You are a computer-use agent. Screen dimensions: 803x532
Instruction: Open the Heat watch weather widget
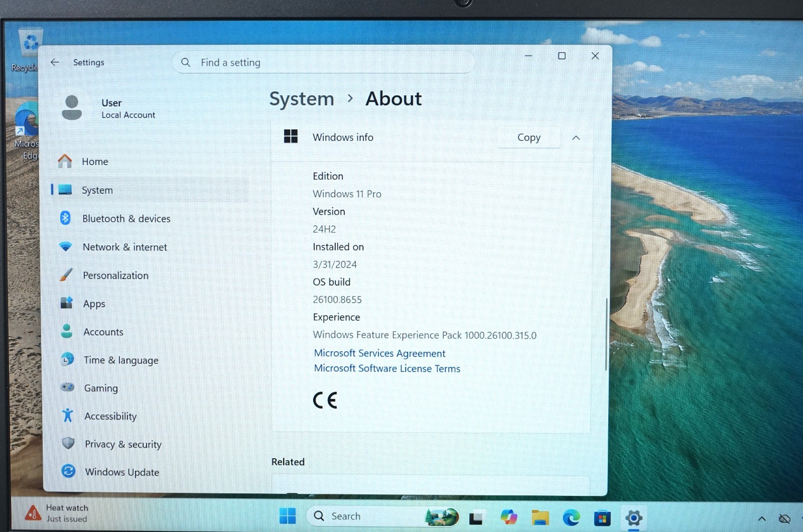(x=56, y=513)
